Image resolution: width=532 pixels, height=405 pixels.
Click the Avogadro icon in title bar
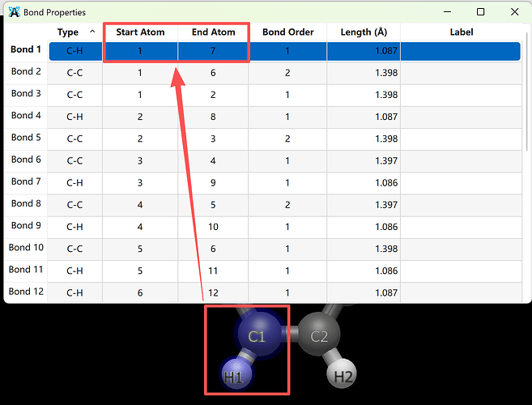14,12
